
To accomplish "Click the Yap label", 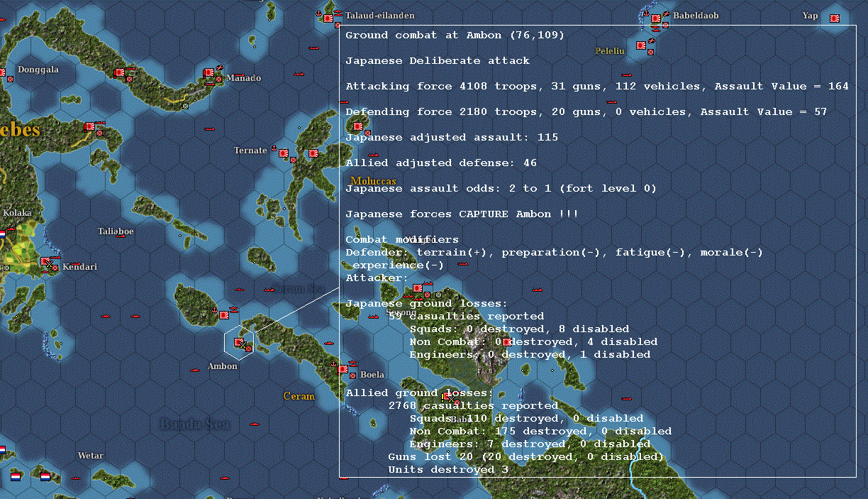I will 810,16.
